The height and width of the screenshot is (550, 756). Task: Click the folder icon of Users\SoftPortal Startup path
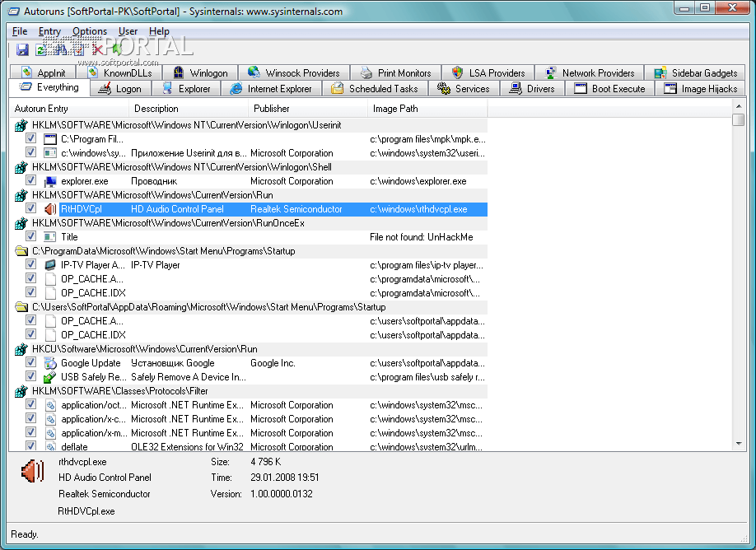[x=21, y=307]
